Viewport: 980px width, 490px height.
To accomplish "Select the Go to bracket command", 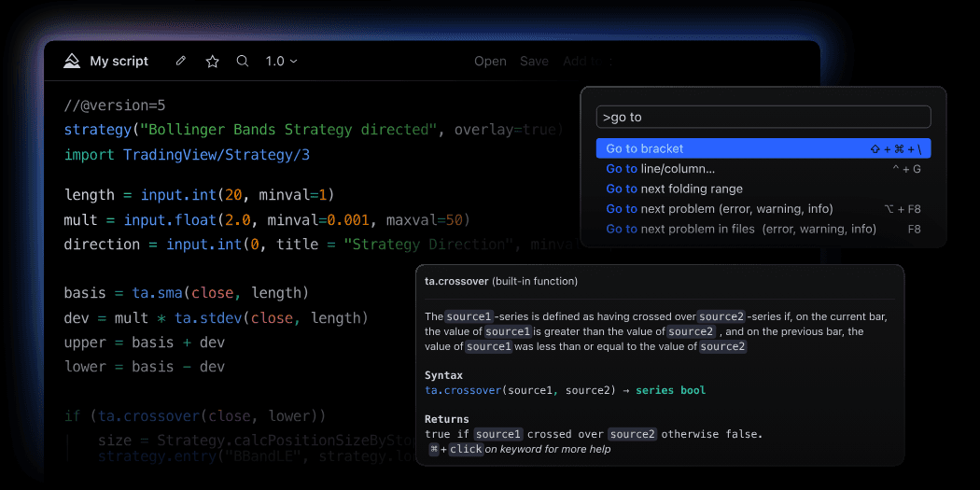I will (x=763, y=148).
